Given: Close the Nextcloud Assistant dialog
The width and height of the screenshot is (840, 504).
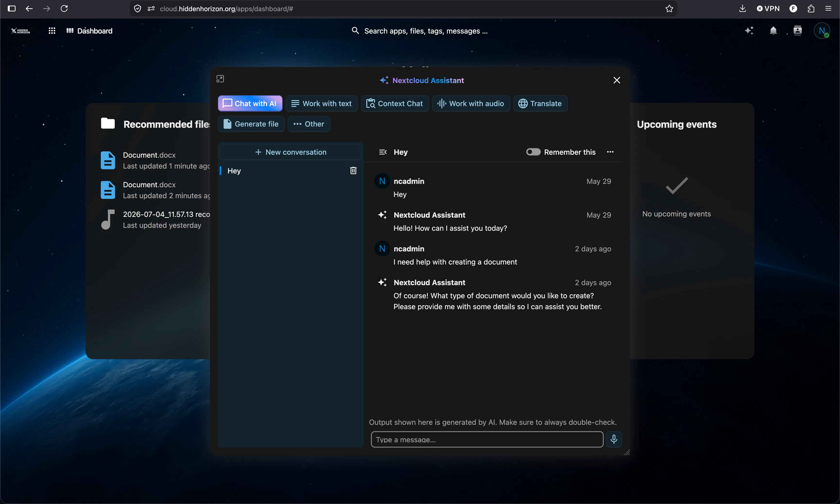Looking at the screenshot, I should [617, 80].
